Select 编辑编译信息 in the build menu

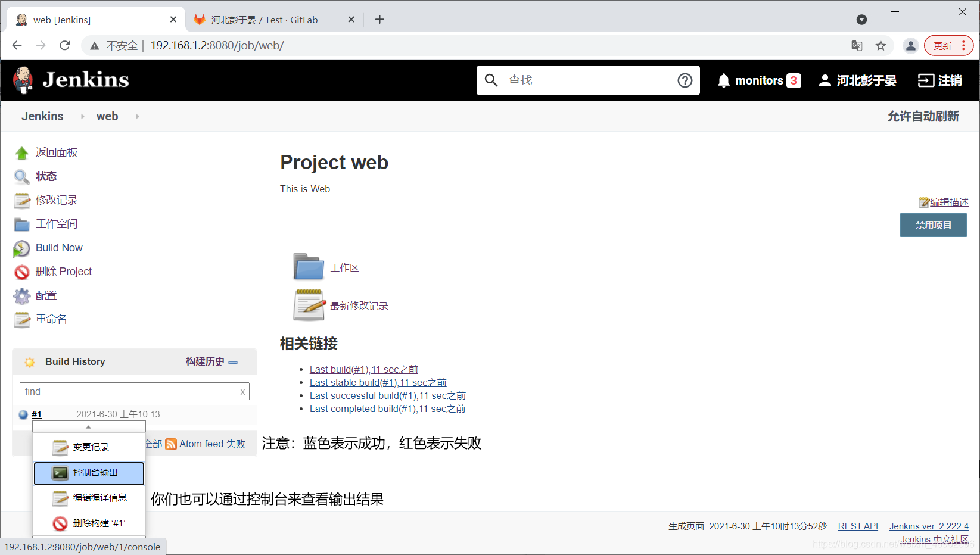point(89,498)
